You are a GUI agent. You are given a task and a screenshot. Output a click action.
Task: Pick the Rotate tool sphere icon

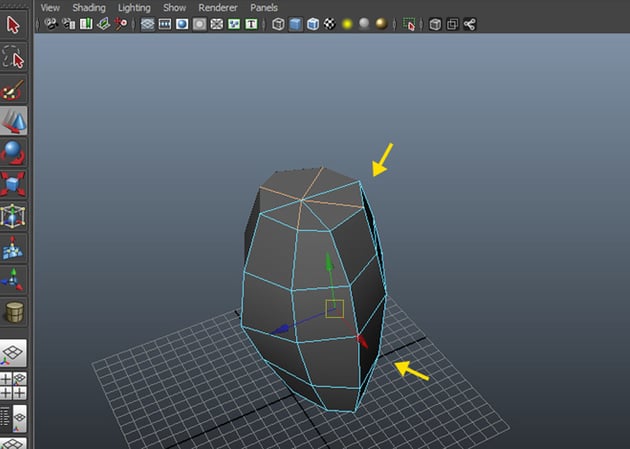14,153
